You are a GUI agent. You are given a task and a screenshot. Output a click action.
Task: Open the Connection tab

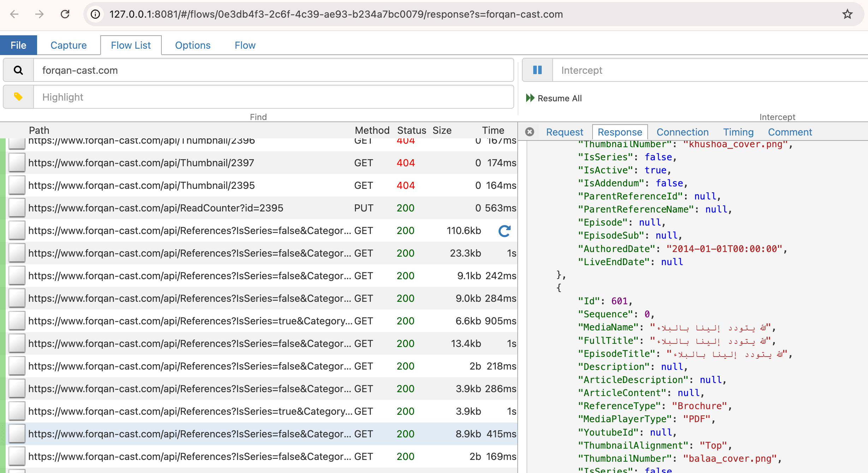tap(683, 132)
